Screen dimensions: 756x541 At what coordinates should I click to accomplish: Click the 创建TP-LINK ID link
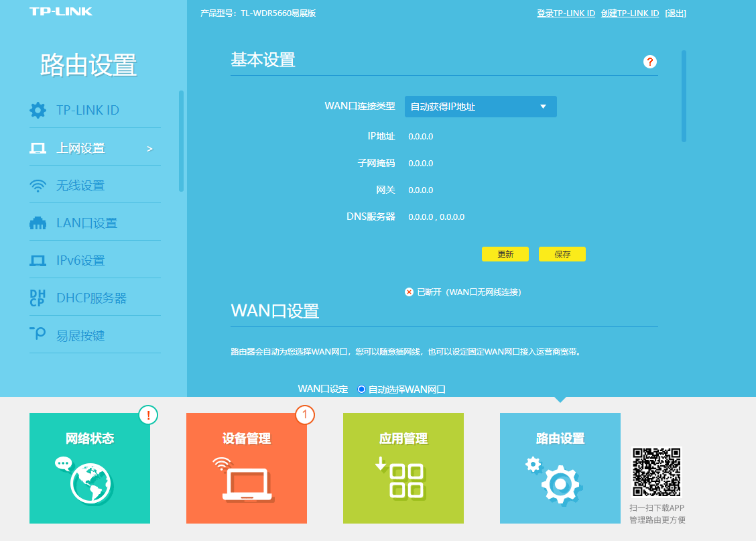(x=629, y=13)
